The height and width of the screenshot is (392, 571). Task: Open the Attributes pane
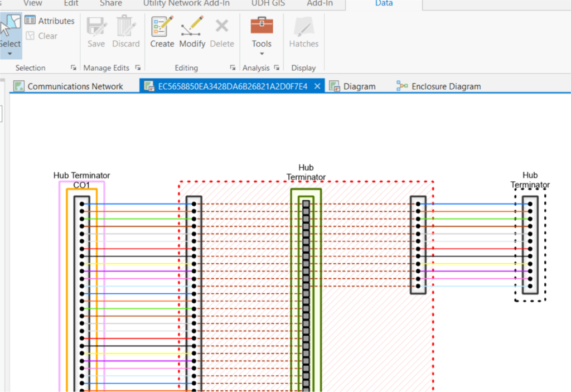point(50,21)
